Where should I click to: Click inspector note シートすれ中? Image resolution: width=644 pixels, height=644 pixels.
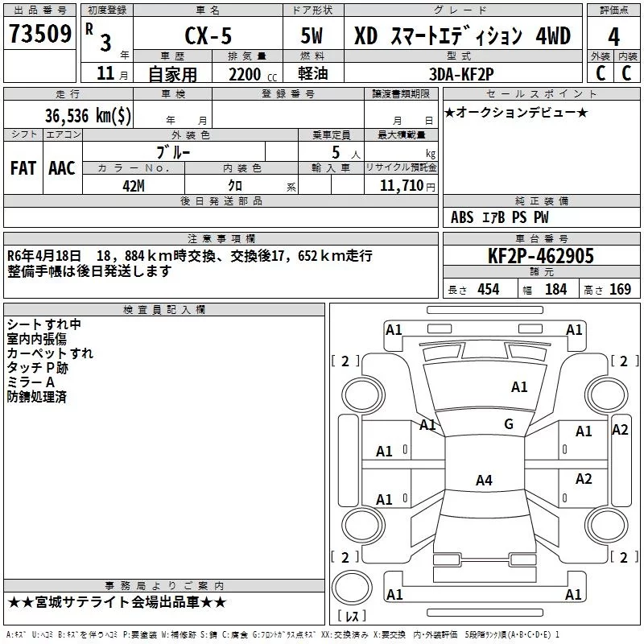click(x=44, y=324)
